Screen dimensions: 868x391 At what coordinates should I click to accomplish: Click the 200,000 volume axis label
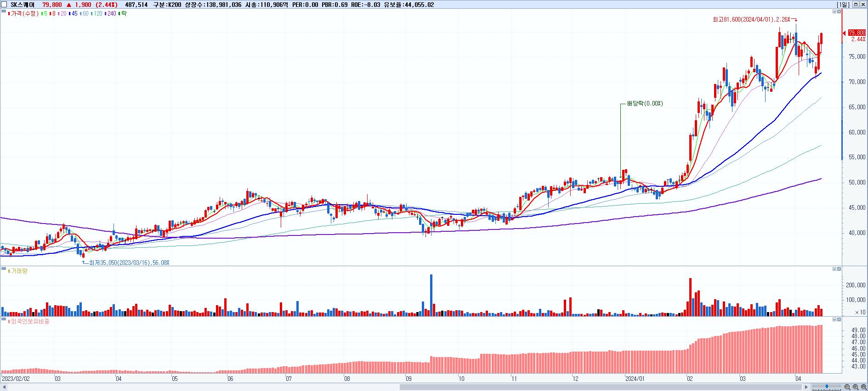coord(856,285)
